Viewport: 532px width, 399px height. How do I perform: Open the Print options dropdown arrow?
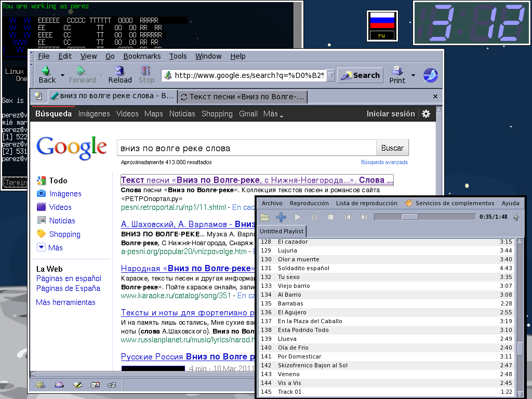tap(413, 75)
